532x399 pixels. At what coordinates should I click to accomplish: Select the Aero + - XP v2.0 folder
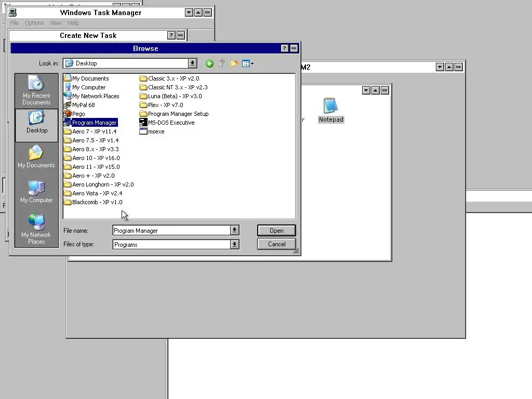[89, 176]
